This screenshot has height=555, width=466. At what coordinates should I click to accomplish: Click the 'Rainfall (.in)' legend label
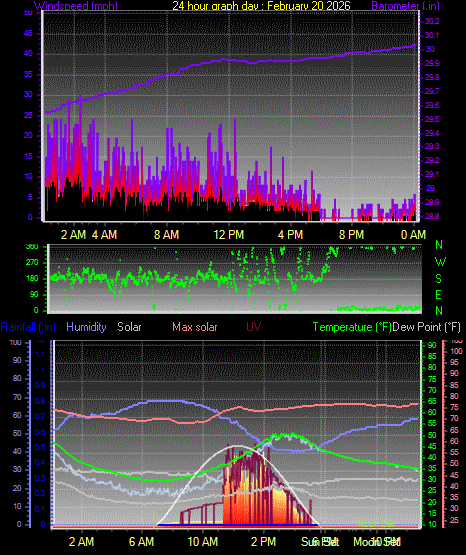[28, 327]
